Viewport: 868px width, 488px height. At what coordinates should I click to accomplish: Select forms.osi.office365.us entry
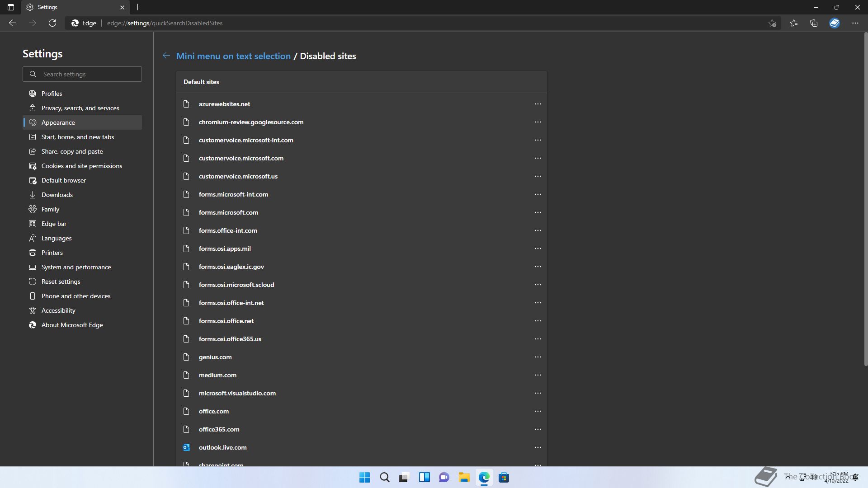pos(362,339)
